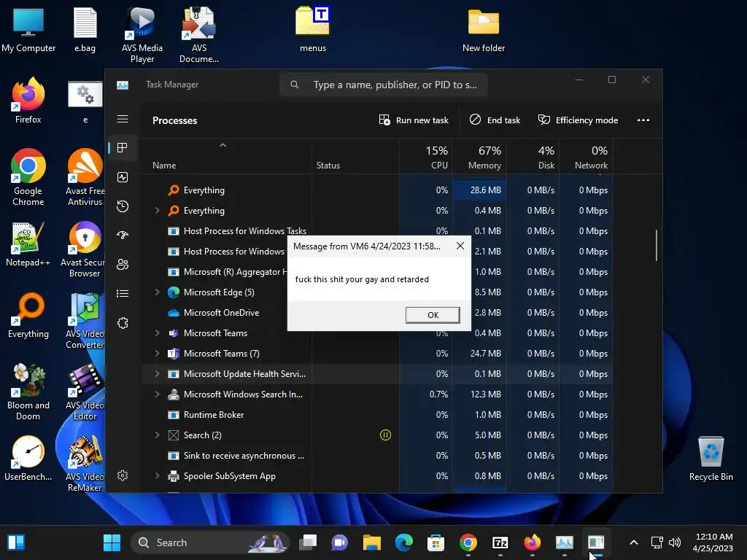The image size is (747, 560).
Task: Open AVS Document desktop shortcut
Action: 199,35
